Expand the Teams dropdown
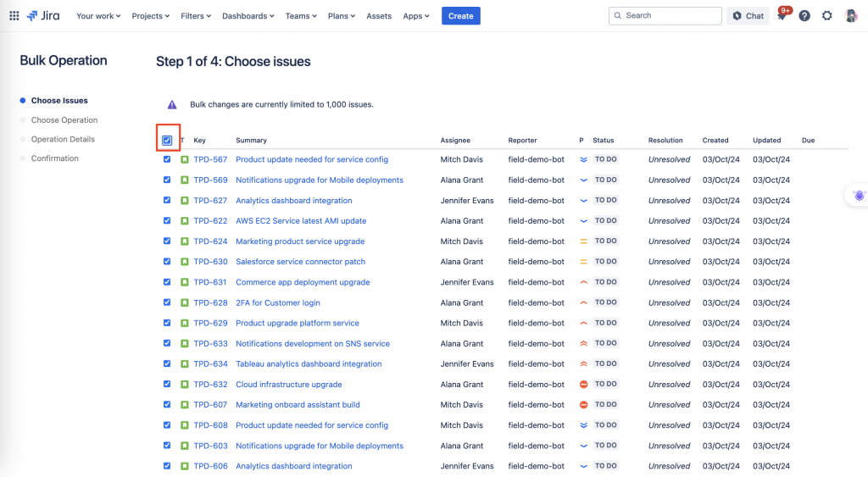The image size is (868, 477). pos(301,16)
